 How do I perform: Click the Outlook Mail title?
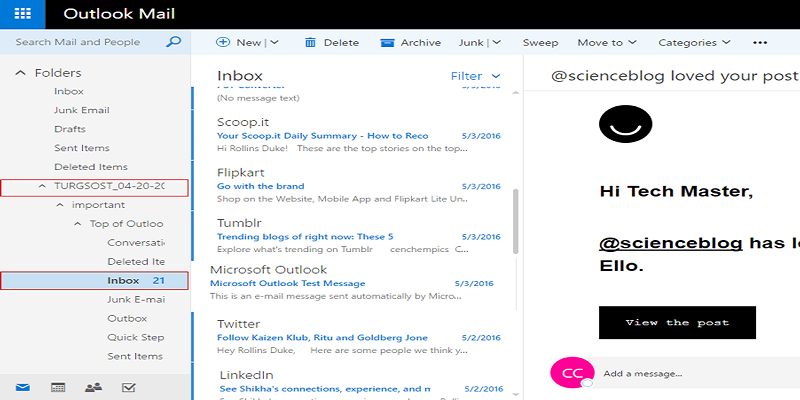(119, 14)
